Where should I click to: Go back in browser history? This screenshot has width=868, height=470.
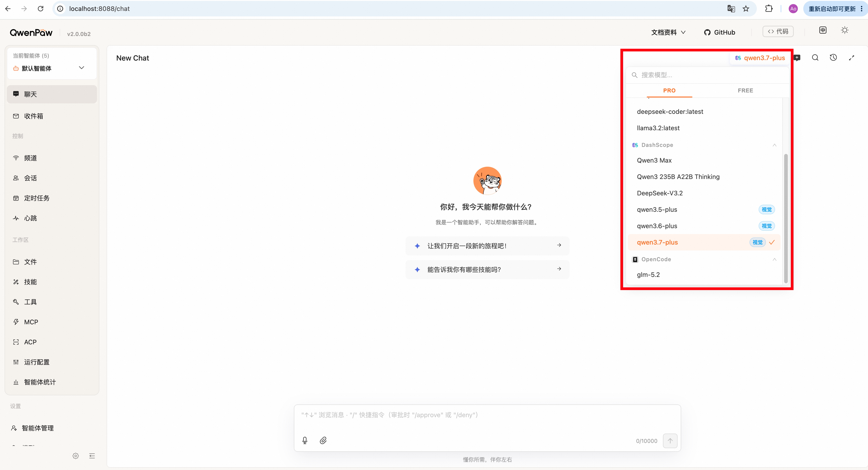tap(8, 9)
